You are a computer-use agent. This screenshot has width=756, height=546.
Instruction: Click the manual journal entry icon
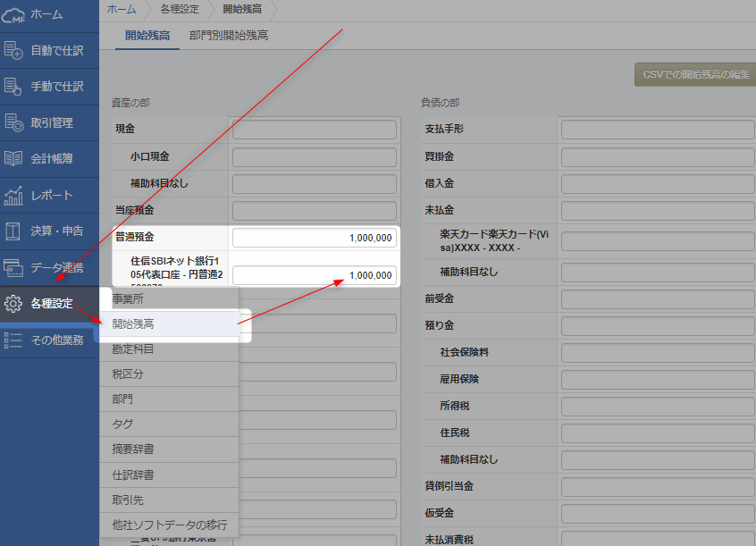pyautogui.click(x=13, y=87)
